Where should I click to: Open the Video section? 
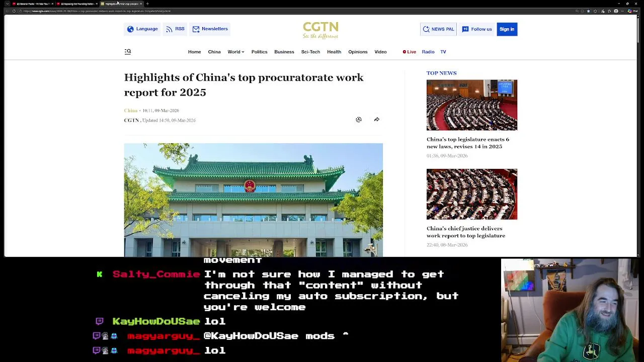(380, 52)
